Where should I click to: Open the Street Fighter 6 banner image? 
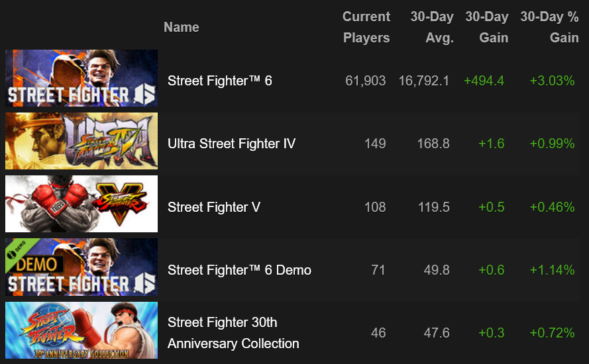click(x=81, y=78)
